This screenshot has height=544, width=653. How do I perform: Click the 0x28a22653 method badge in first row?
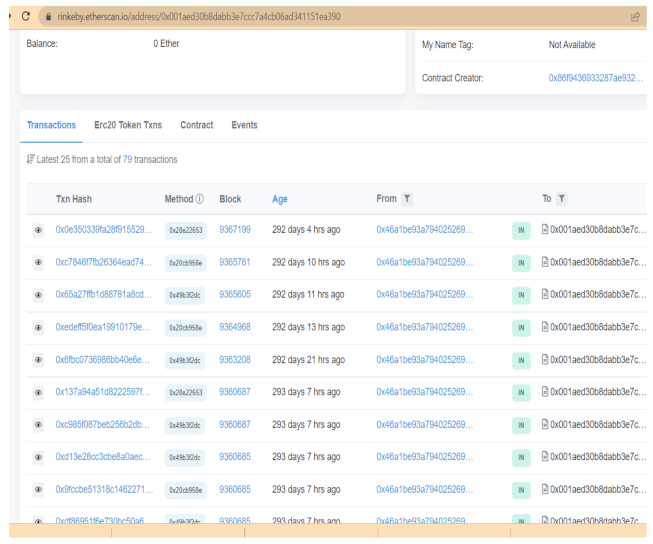tap(185, 230)
